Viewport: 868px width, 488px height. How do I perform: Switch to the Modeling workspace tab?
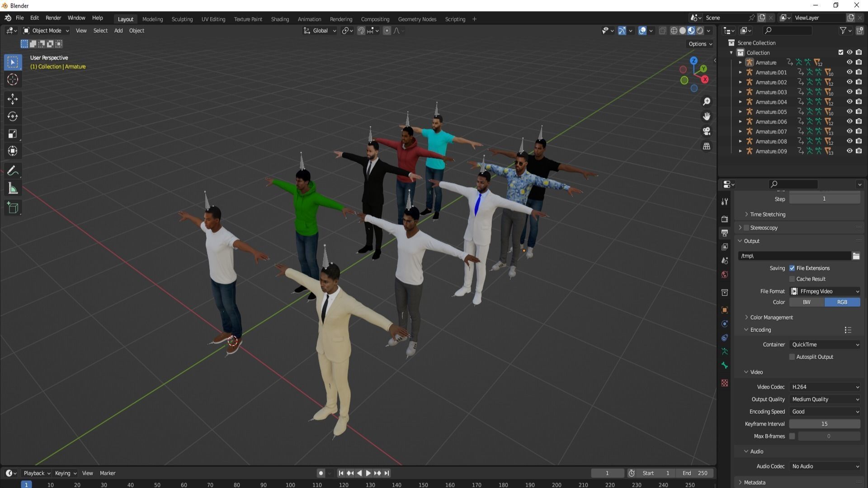coord(152,19)
